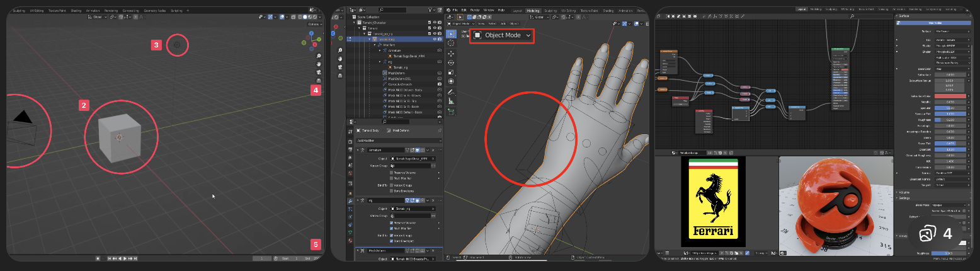Image resolution: width=980 pixels, height=271 pixels.
Task: Toggle camera view icon in left viewport
Action: [x=319, y=72]
